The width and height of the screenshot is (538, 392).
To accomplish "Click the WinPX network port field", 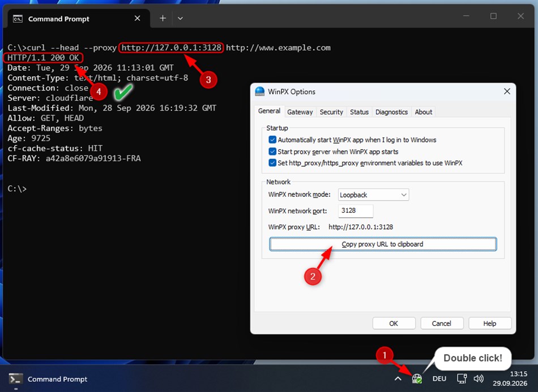I will [356, 211].
